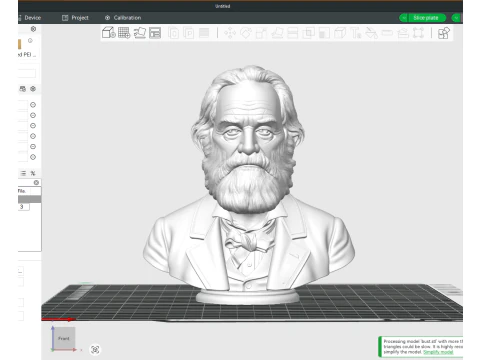Viewport: 480px width, 360px height.
Task: Open dropdown arrow right of Slice plate
Action: click(x=456, y=18)
